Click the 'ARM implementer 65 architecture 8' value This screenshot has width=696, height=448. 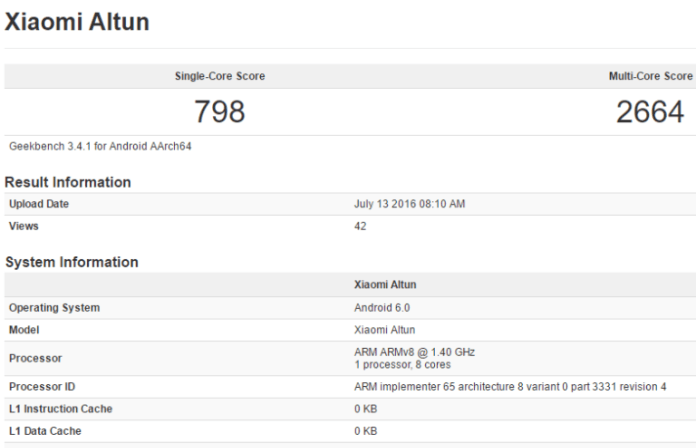(510, 387)
